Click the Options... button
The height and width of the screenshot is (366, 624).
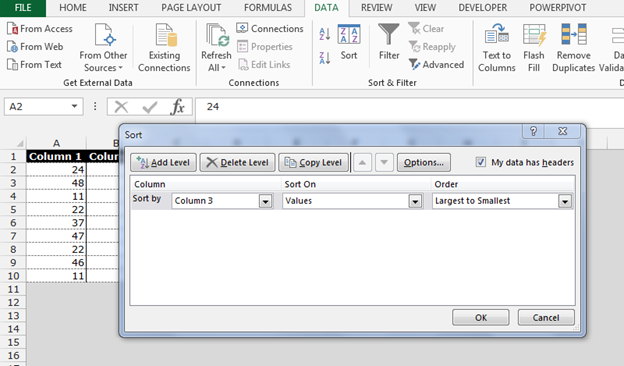click(423, 162)
